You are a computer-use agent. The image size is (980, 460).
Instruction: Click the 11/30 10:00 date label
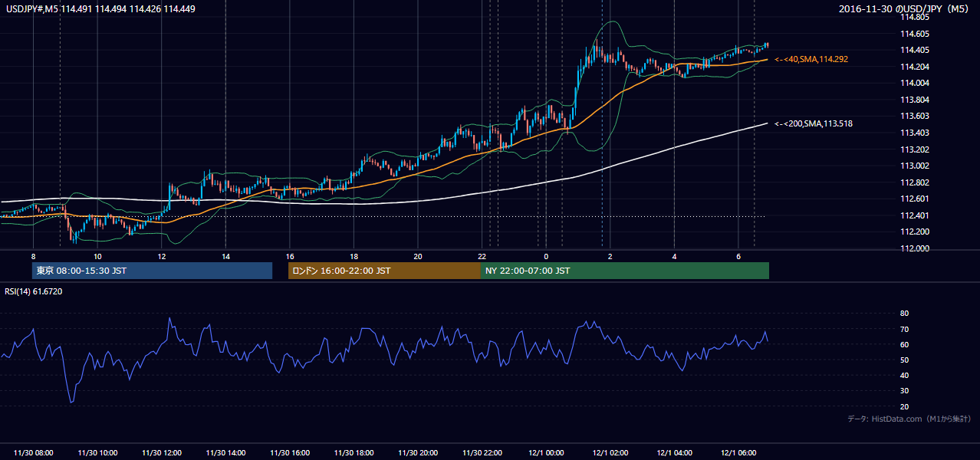tap(97, 453)
